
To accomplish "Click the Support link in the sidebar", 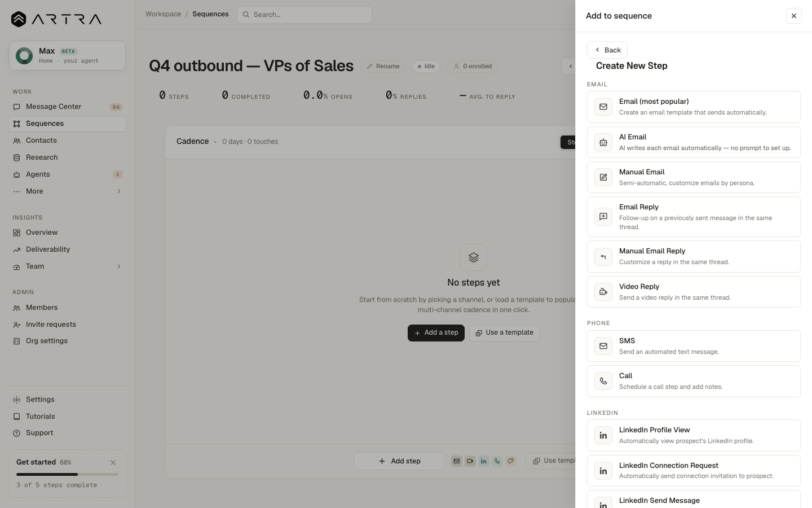I will click(x=68, y=433).
